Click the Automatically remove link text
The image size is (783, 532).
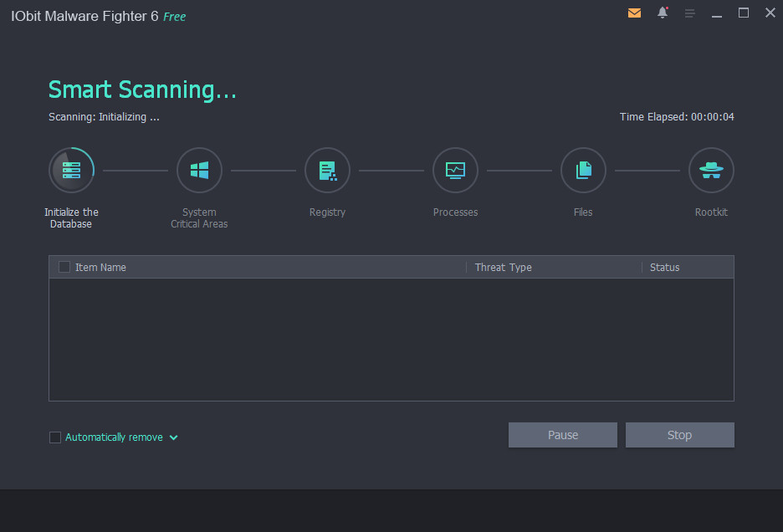(x=114, y=437)
